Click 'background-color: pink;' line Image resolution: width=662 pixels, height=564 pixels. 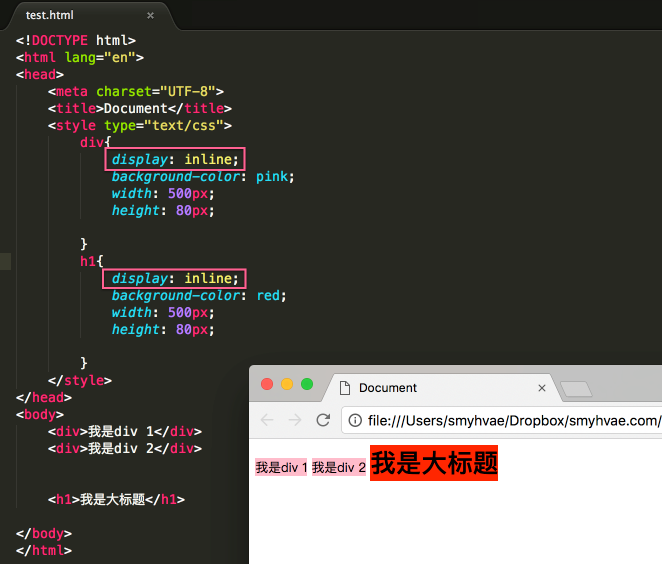[203, 176]
